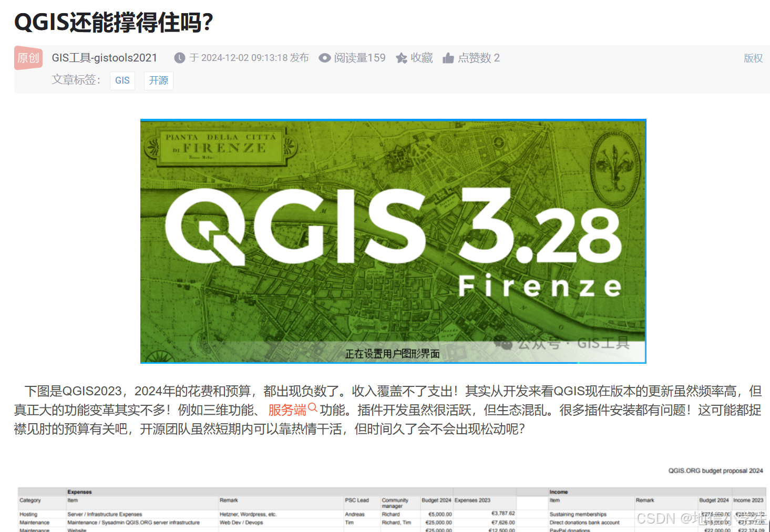The image size is (770, 532).
Task: Click publish date 2024-12-02 09:13:18 text
Action: click(x=244, y=58)
